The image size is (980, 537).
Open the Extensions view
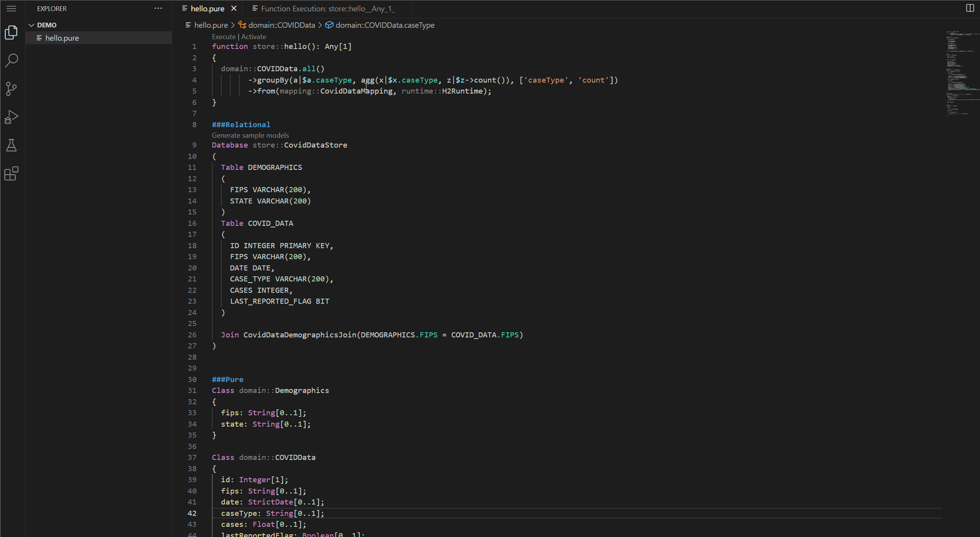tap(11, 173)
